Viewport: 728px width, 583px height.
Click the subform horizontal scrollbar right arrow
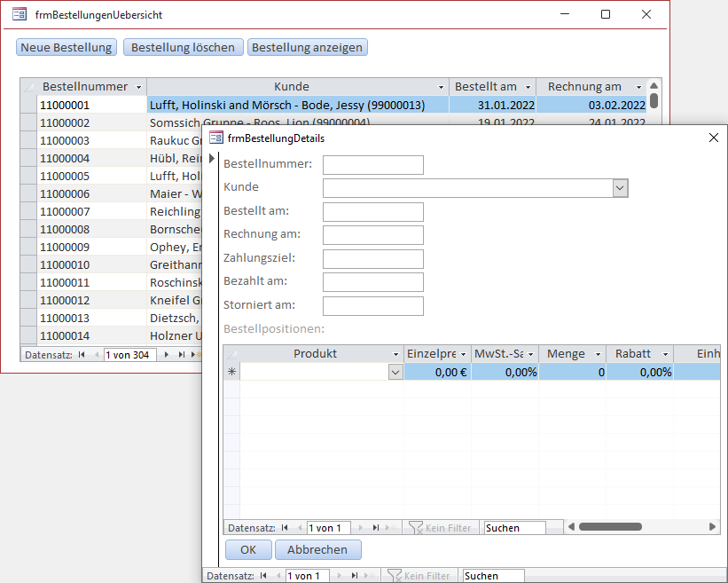(x=713, y=527)
